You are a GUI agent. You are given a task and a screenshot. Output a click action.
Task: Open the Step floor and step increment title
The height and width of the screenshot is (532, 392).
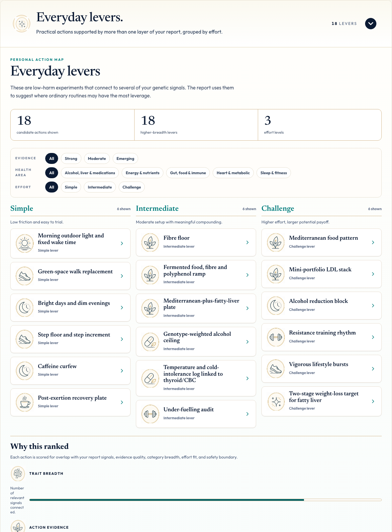point(74,335)
